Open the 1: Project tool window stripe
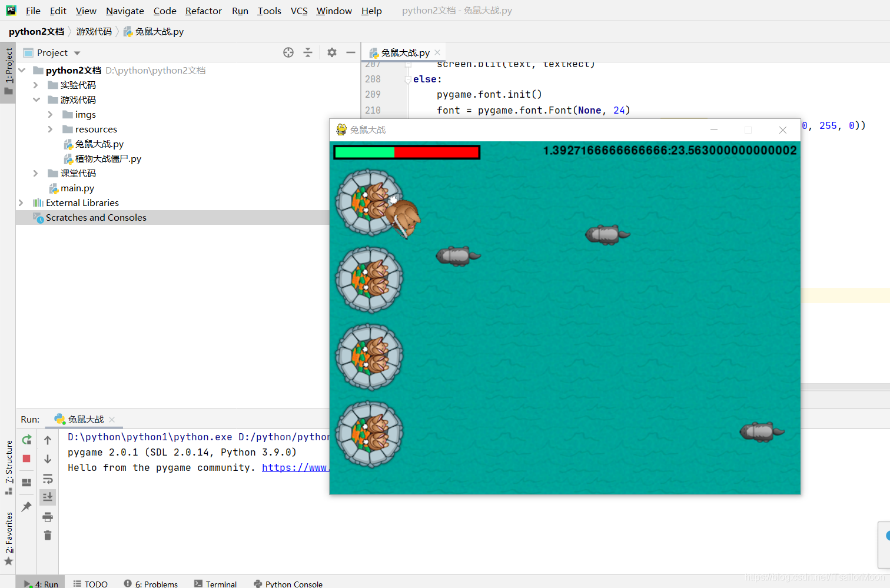This screenshot has width=890, height=588. point(8,72)
